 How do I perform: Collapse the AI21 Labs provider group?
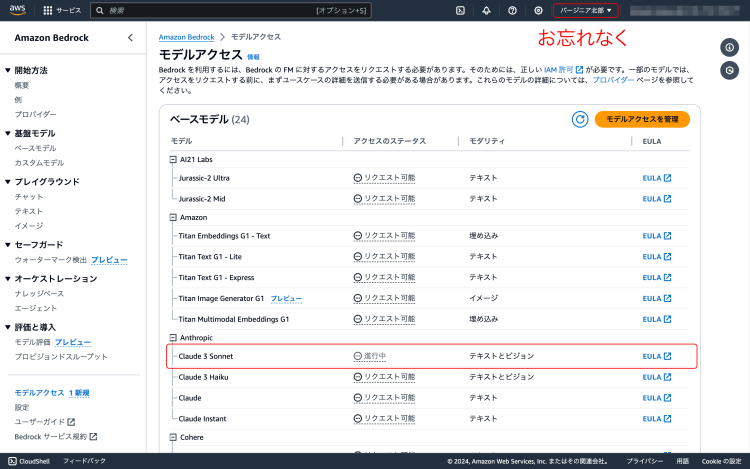tap(173, 159)
